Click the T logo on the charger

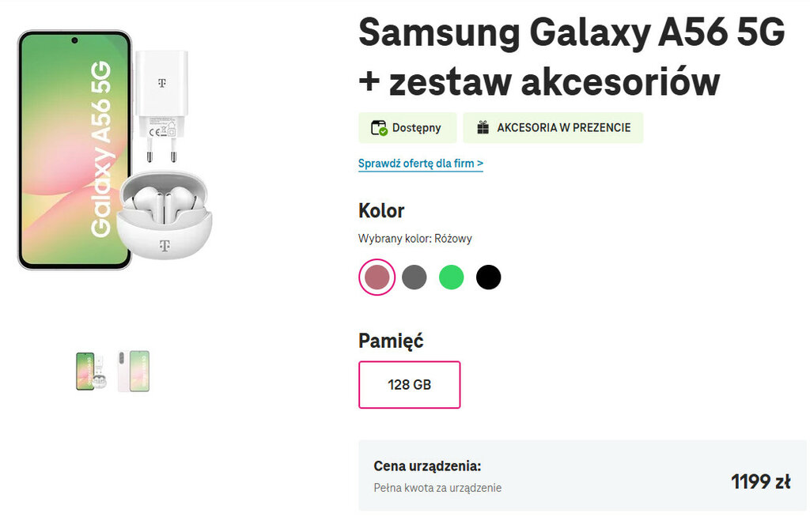click(161, 83)
